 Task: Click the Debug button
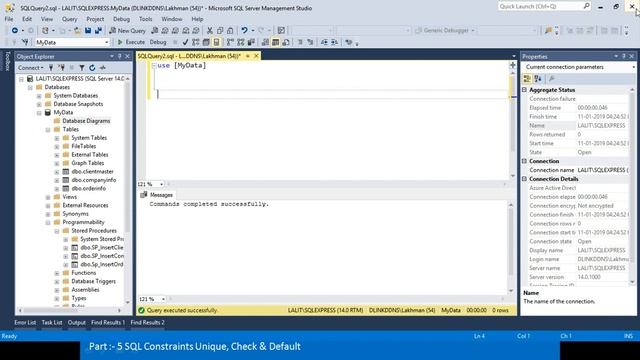(158, 42)
